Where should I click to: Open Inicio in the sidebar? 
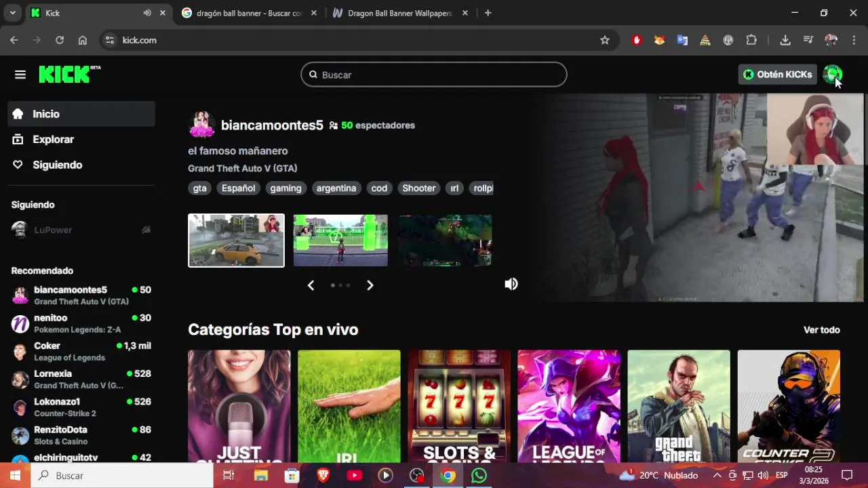81,114
